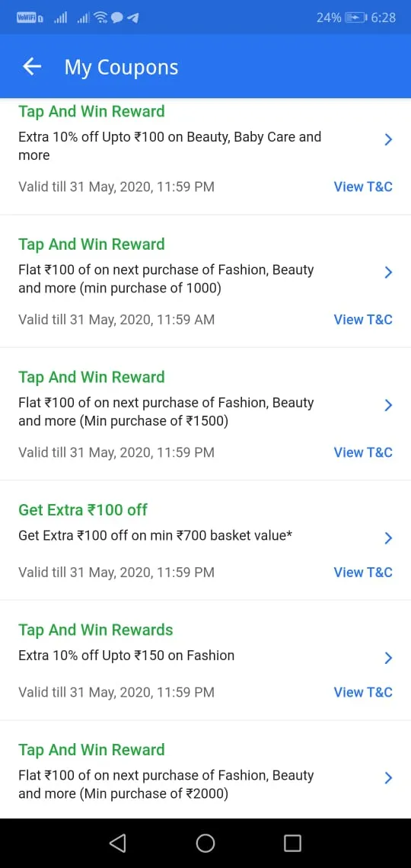The height and width of the screenshot is (868, 411).
Task: Go back using the header arrow
Action: (x=31, y=67)
